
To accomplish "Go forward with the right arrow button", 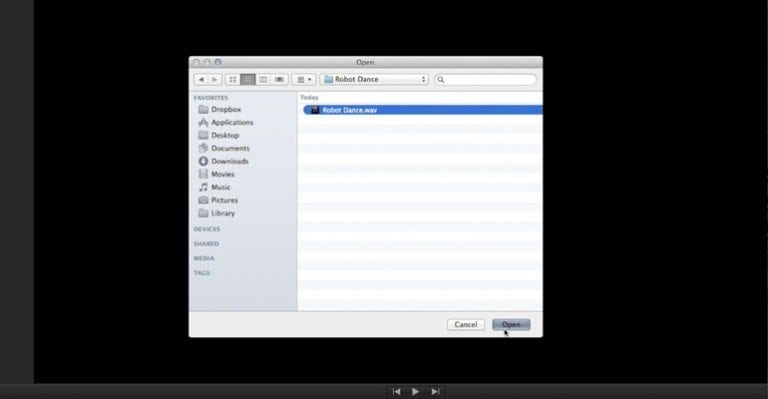I will click(215, 79).
